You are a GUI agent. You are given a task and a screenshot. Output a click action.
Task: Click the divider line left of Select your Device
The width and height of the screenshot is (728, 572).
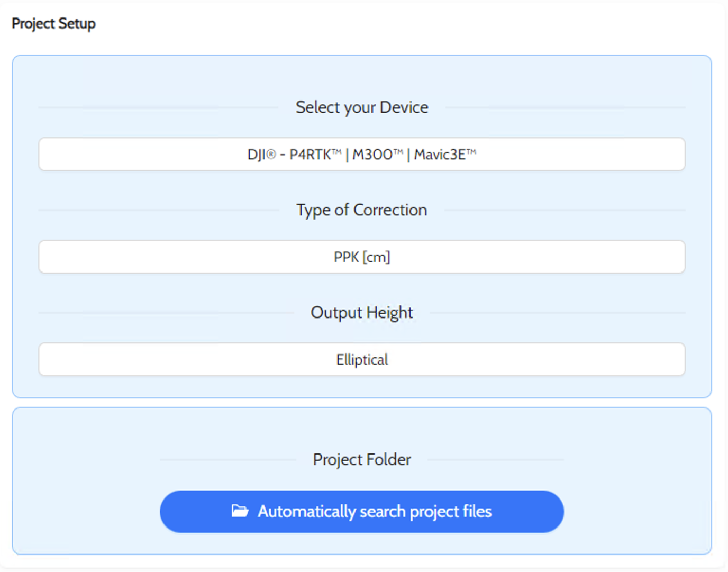tap(158, 107)
